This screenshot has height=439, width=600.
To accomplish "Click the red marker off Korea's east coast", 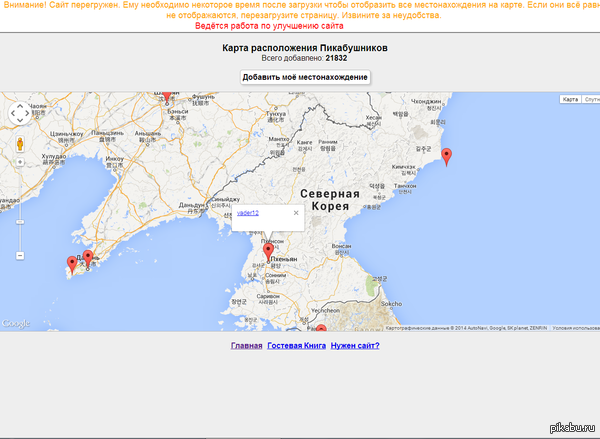I will click(x=446, y=157).
